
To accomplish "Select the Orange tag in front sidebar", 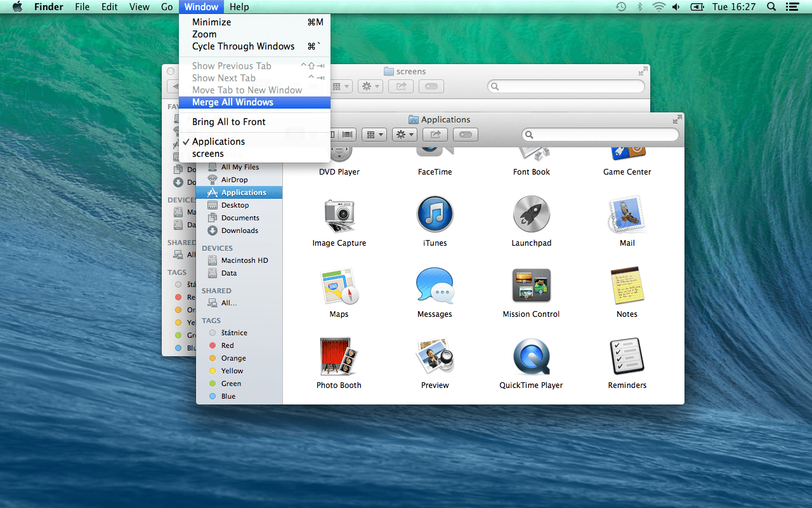I will click(239, 358).
